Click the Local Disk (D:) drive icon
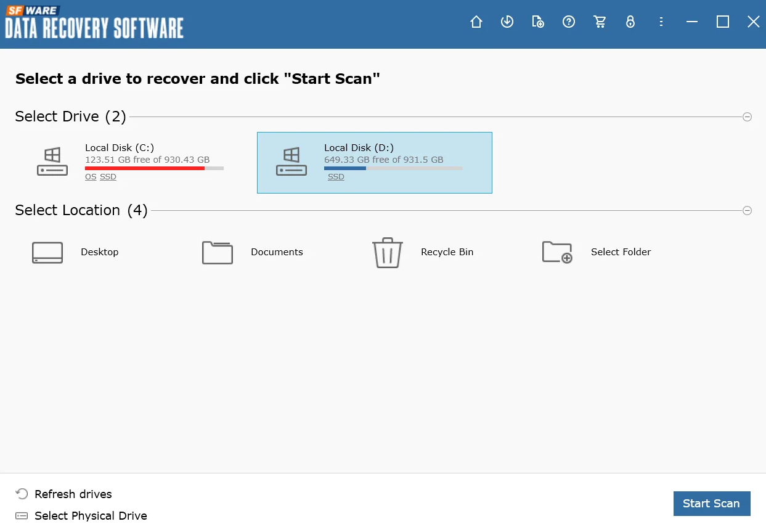766x532 pixels. click(291, 162)
